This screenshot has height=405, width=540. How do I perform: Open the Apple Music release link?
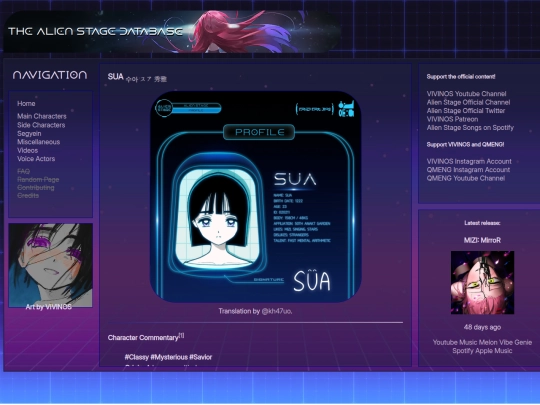pyautogui.click(x=494, y=351)
